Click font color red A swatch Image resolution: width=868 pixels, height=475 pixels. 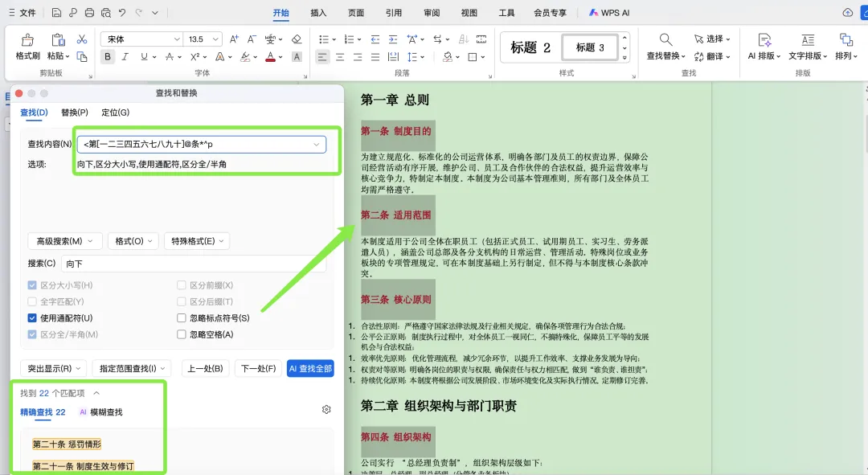270,56
